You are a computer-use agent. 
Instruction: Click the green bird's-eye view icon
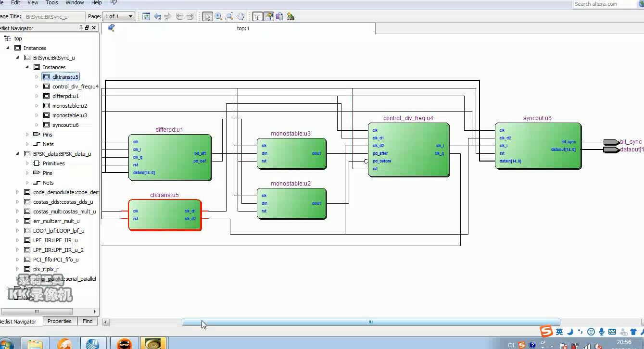290,16
